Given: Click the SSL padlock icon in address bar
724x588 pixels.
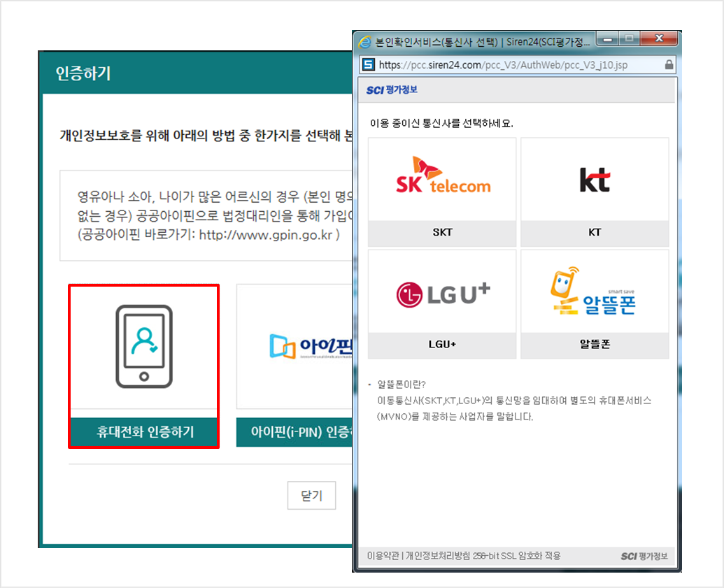Looking at the screenshot, I should pos(669,64).
